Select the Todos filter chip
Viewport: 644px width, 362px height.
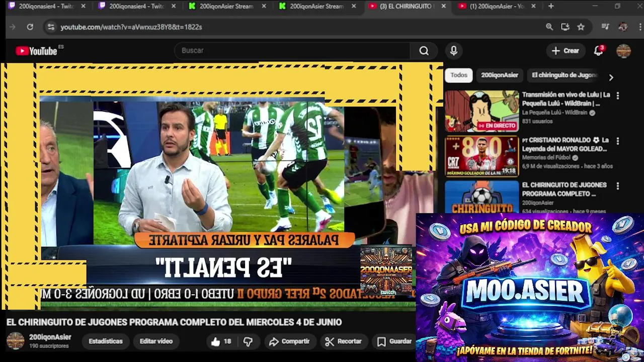[x=458, y=75]
